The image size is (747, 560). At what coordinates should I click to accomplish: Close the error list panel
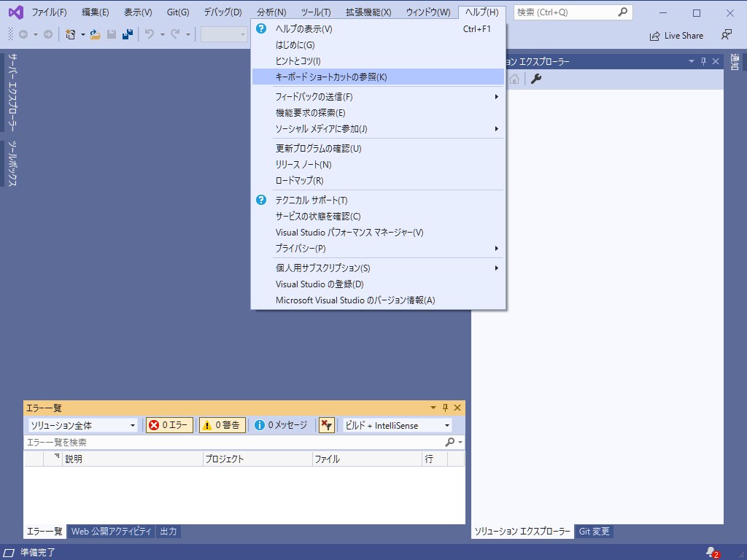[457, 408]
